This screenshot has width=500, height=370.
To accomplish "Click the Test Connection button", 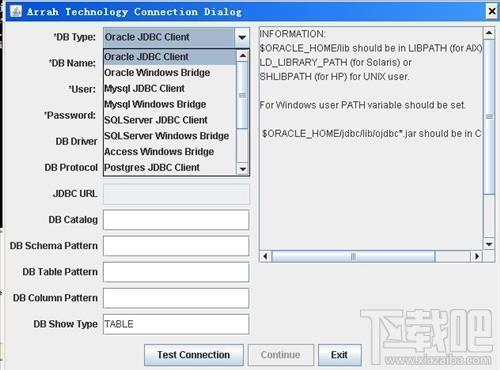I will coord(194,355).
